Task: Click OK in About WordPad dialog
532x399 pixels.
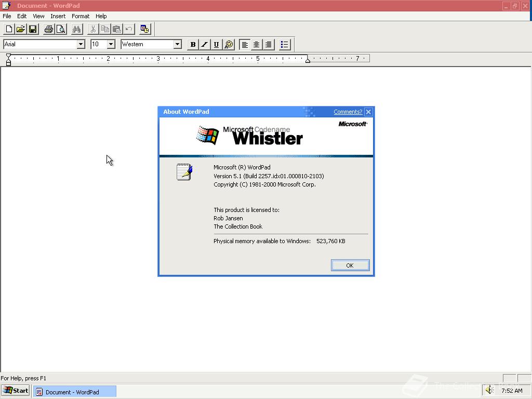Action: coord(350,265)
